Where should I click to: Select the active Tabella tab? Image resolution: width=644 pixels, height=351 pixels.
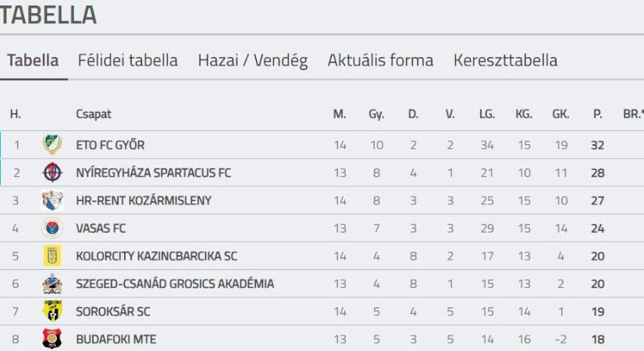(x=33, y=60)
